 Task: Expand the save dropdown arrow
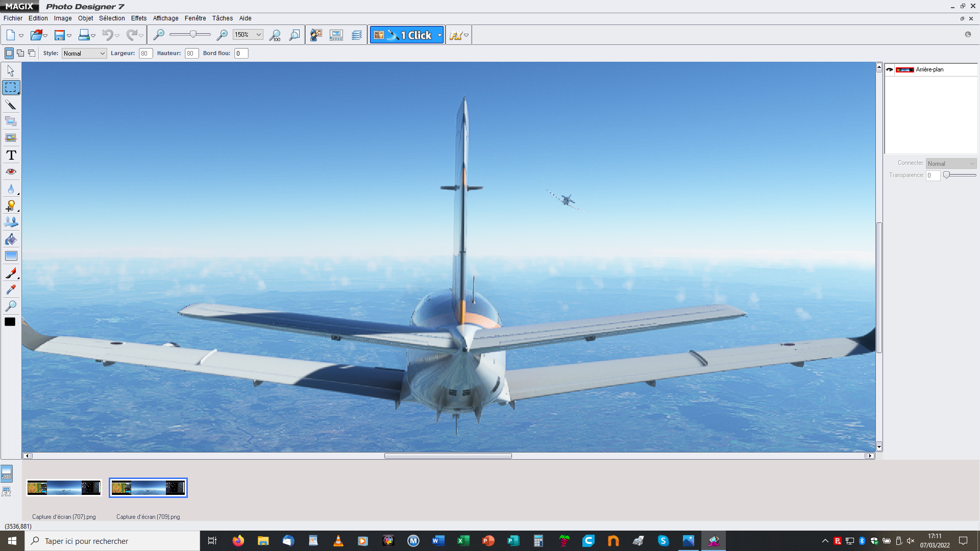[x=69, y=36]
